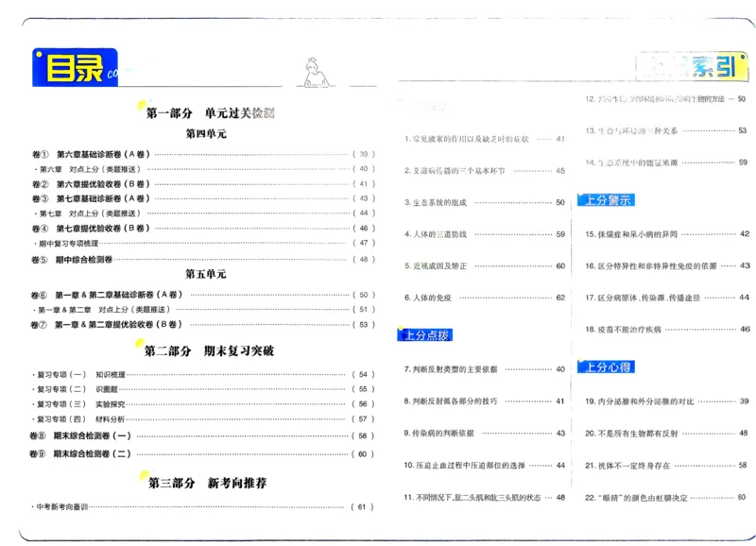This screenshot has height=546, width=756.
Task: Click the girl illustration beside the 目录 header
Action: click(316, 73)
